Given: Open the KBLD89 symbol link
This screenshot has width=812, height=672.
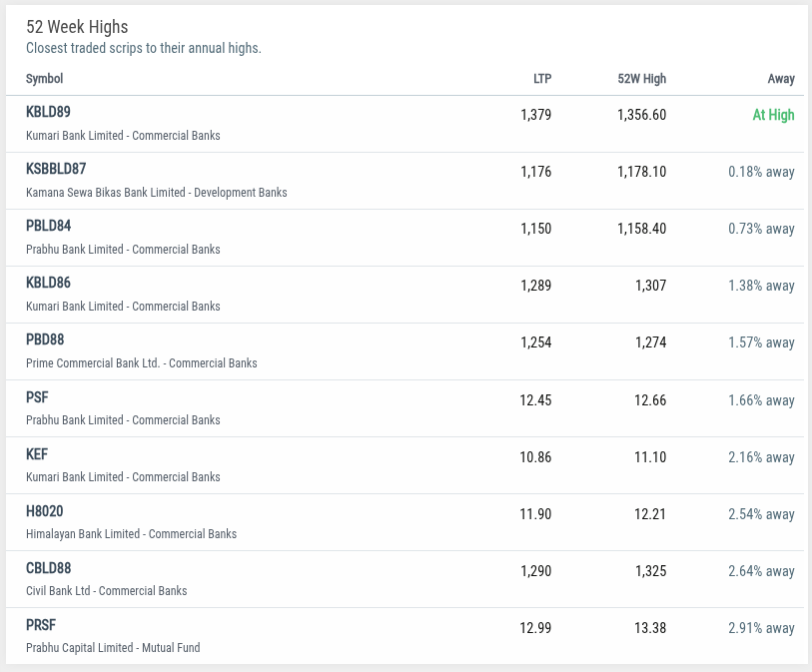Looking at the screenshot, I should 48,112.
